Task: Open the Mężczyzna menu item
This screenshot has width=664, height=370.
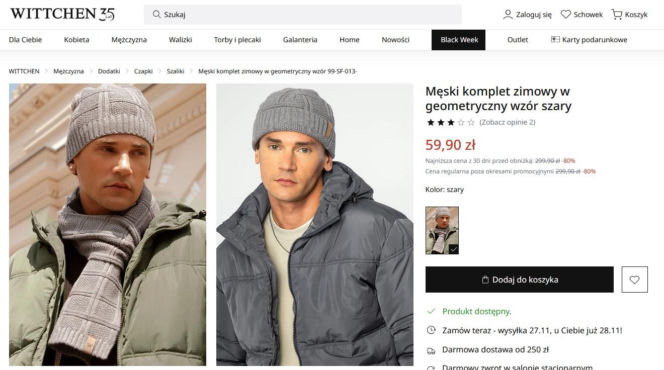Action: (129, 40)
